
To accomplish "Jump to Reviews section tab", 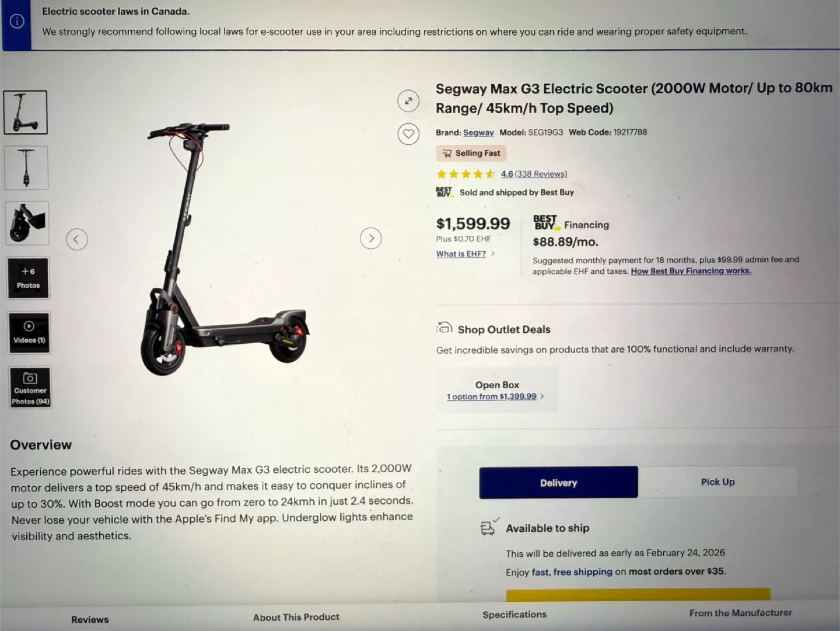I will point(90,619).
